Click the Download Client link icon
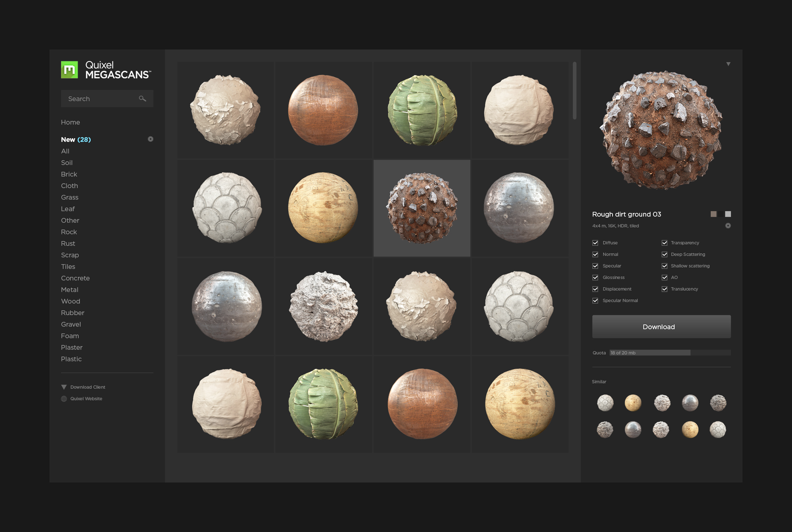The image size is (792, 532). pos(64,386)
